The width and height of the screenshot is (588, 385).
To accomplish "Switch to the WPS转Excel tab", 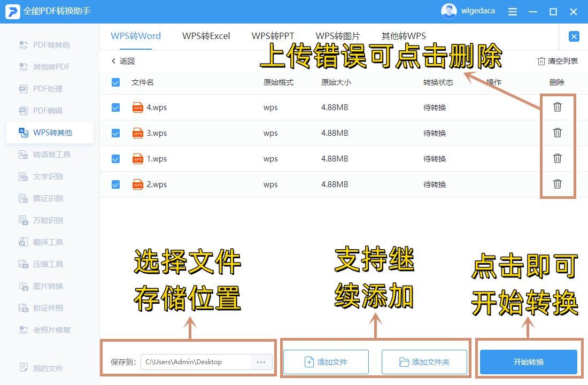I will pos(206,36).
